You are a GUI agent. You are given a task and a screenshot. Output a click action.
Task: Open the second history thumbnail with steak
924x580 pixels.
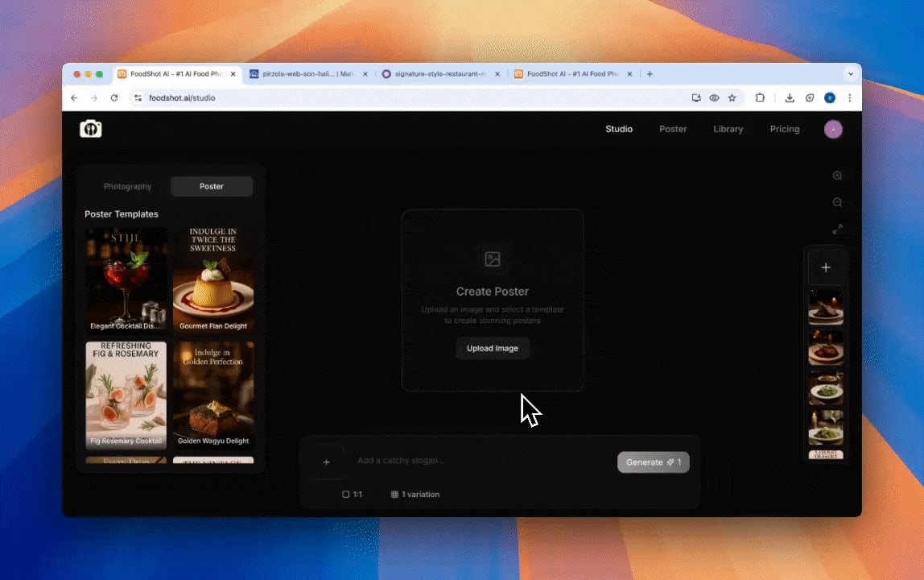tap(826, 347)
